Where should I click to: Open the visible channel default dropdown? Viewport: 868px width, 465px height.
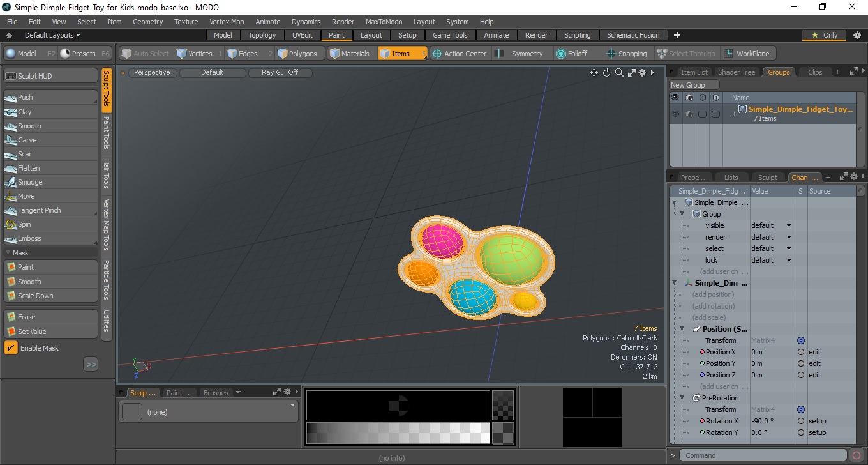[x=772, y=225]
